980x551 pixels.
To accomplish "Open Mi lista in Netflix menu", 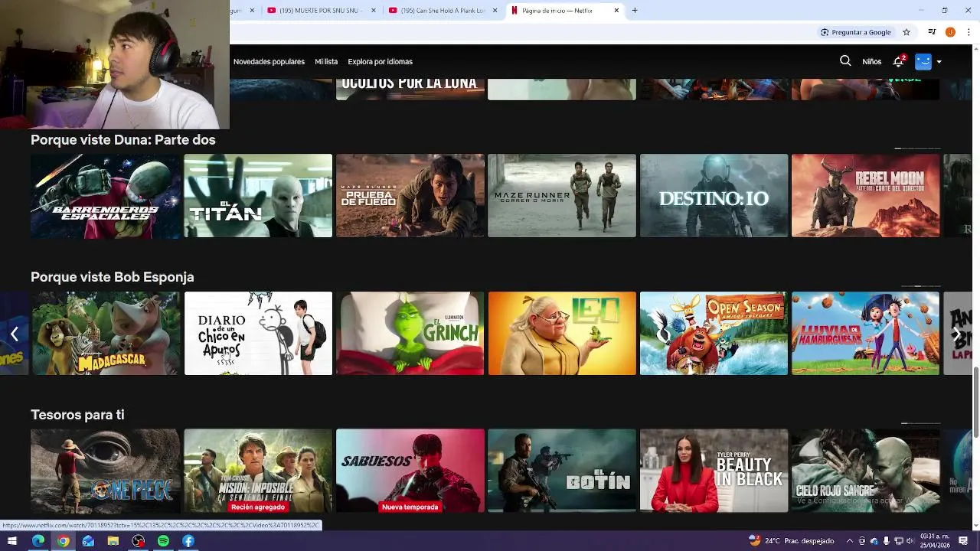I will (326, 62).
